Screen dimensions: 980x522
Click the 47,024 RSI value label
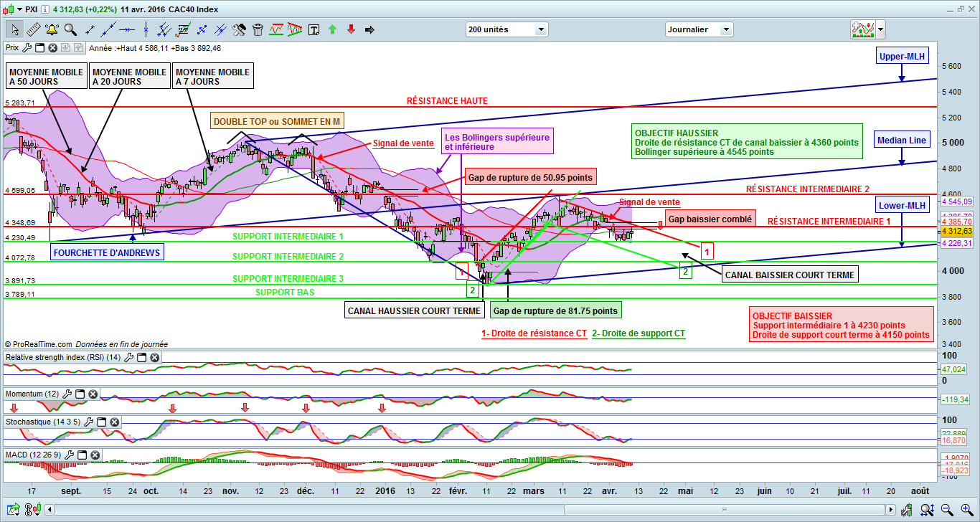955,369
